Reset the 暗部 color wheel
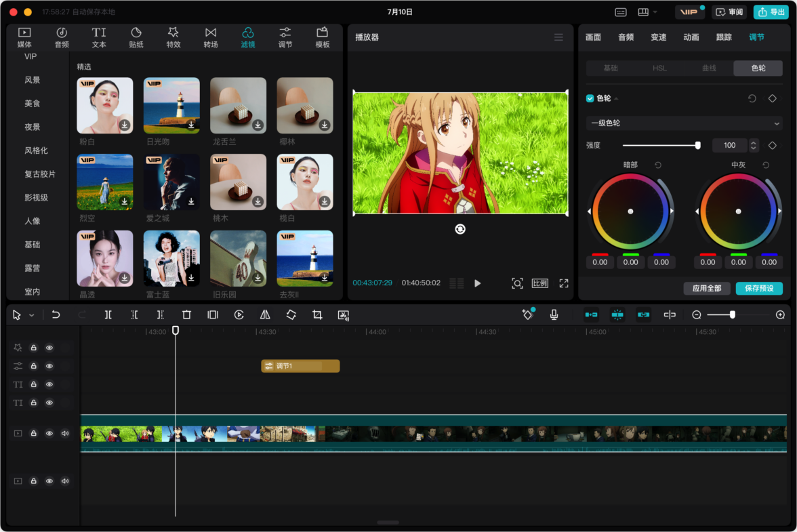The width and height of the screenshot is (797, 532). (657, 165)
